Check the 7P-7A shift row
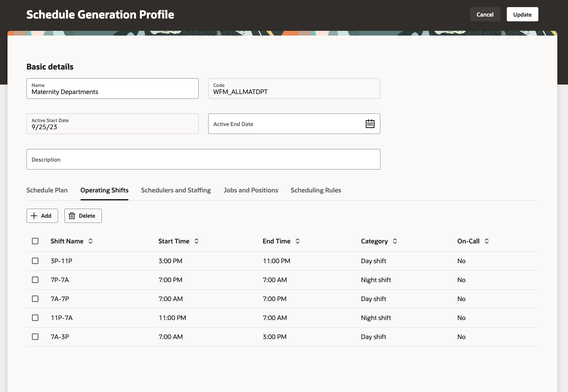This screenshot has height=392, width=568. coord(35,280)
